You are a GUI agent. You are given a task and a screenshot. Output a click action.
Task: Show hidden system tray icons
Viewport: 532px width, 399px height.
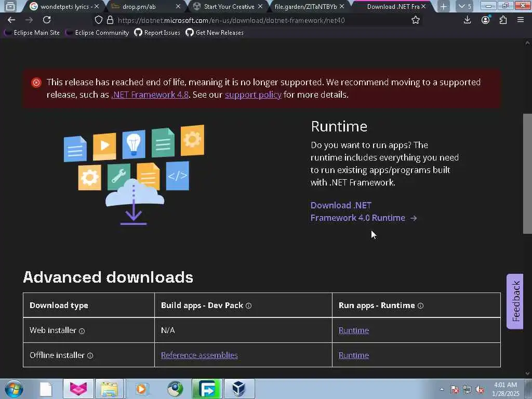(442, 389)
